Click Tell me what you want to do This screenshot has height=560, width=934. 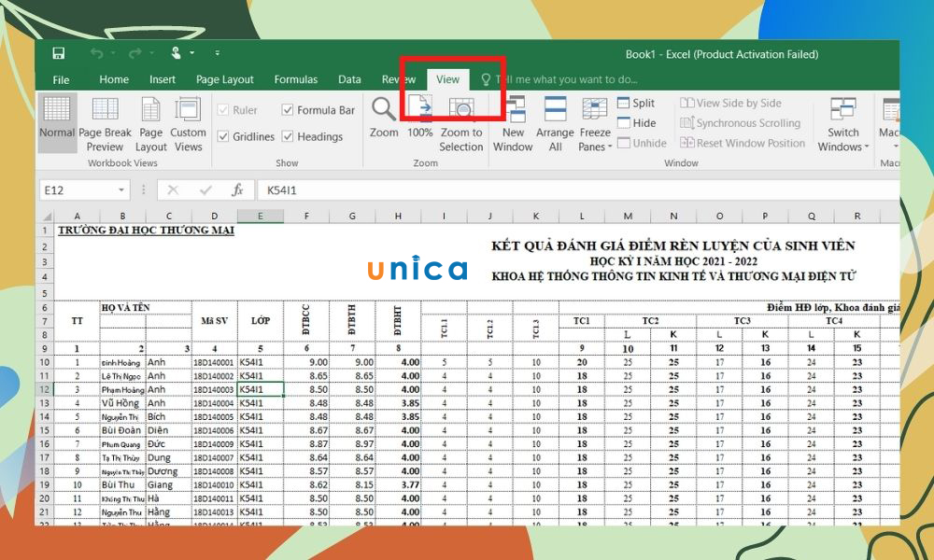pos(559,79)
